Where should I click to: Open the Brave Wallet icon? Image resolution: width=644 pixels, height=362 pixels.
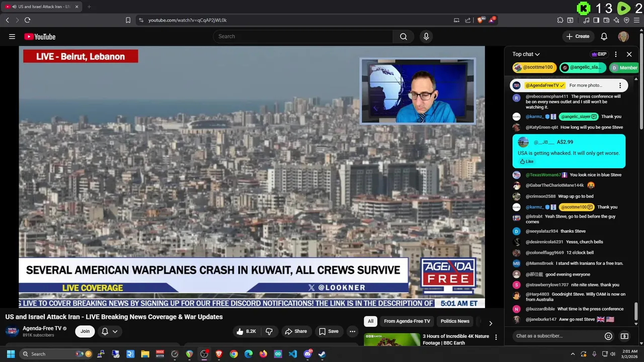pos(606,20)
